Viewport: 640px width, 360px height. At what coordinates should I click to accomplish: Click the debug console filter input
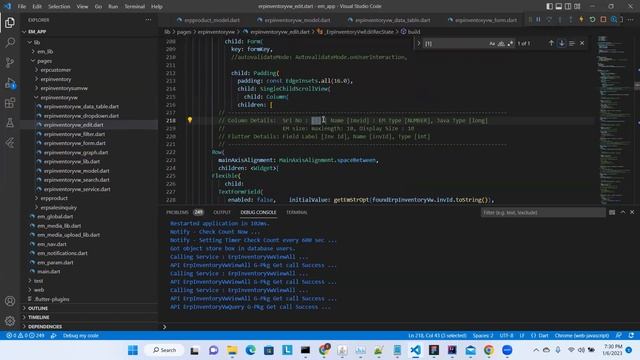543,213
